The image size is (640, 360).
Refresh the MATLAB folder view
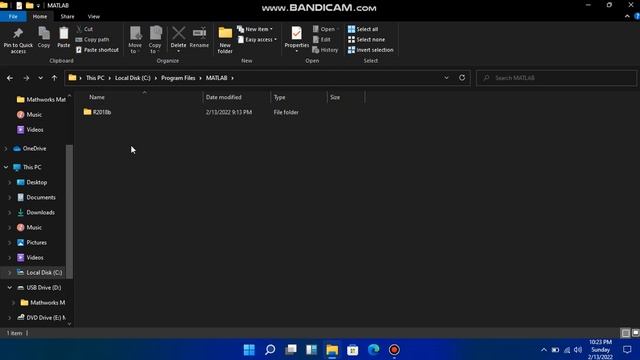coord(462,78)
